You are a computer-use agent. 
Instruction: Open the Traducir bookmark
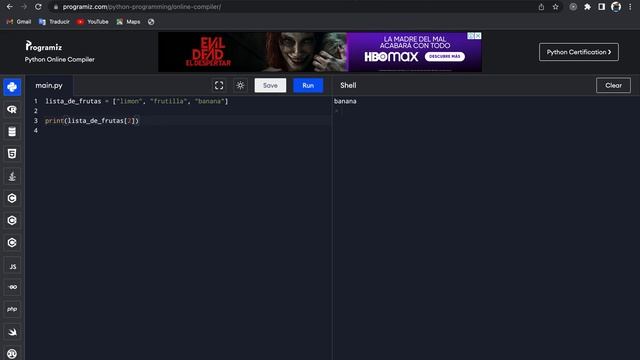[x=54, y=22]
